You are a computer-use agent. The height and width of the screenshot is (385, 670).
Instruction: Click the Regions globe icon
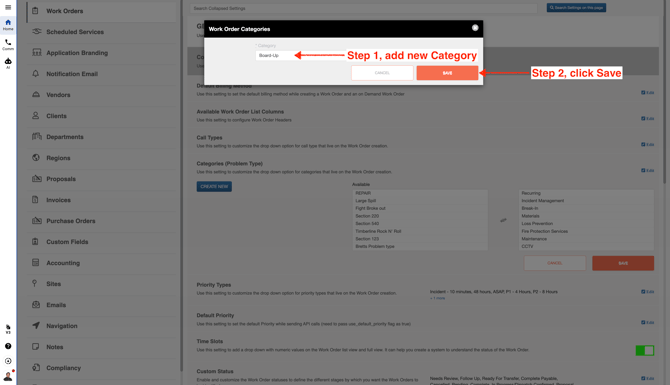point(35,158)
